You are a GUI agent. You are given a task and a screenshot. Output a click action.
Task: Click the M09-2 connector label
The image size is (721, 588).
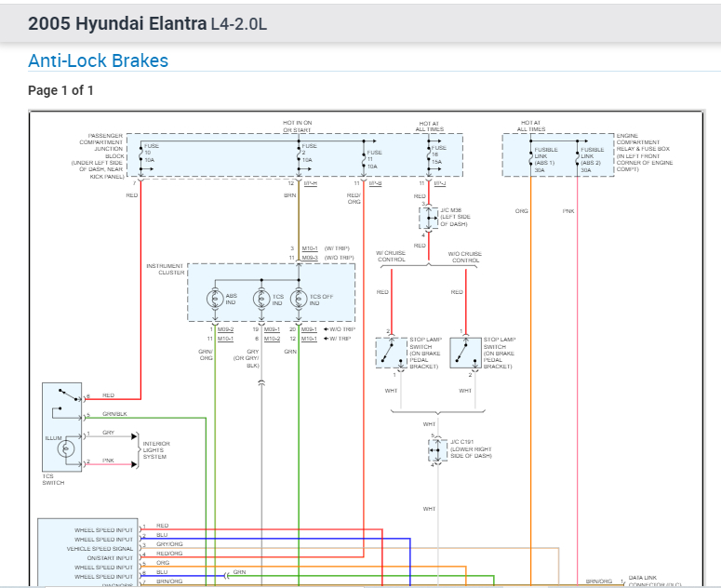(226, 329)
